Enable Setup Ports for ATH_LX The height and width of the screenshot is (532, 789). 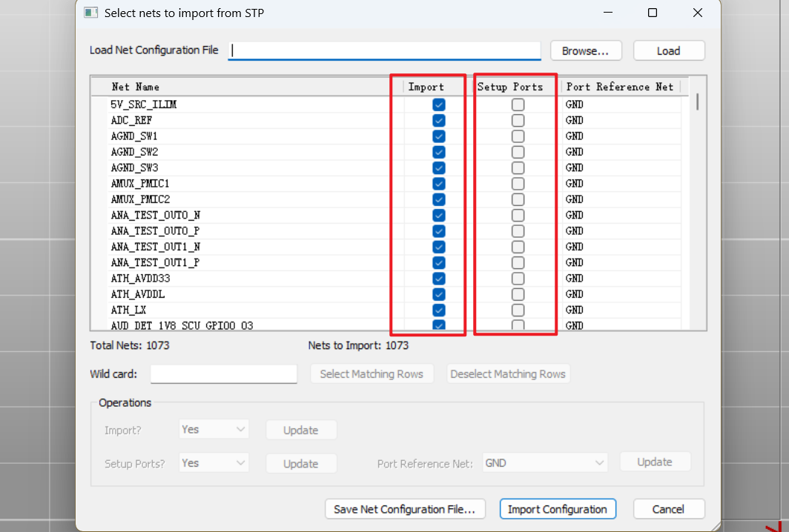[x=518, y=310]
